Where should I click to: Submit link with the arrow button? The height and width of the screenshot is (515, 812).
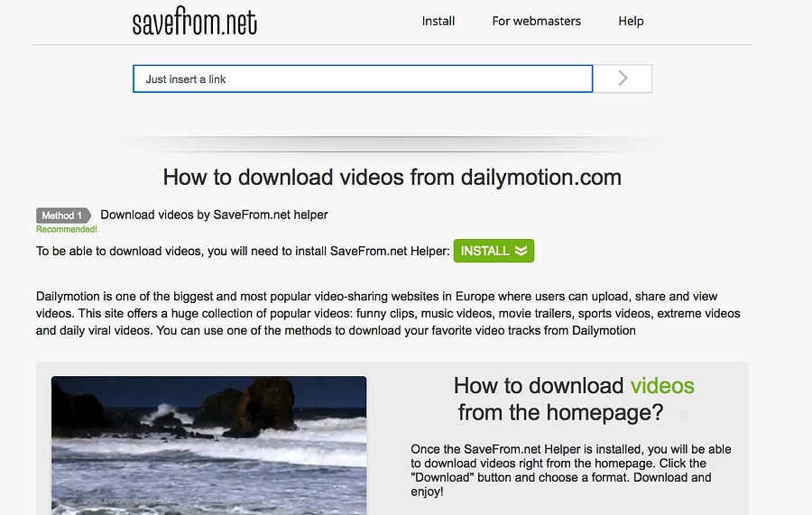623,78
